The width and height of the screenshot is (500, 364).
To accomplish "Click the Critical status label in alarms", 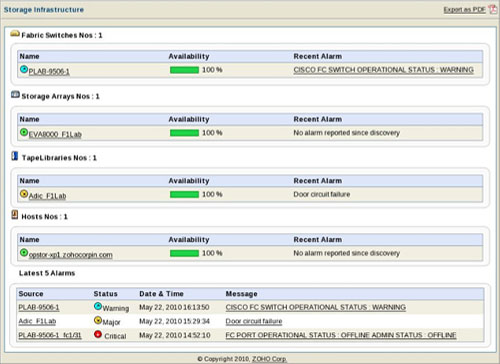I will point(115,336).
